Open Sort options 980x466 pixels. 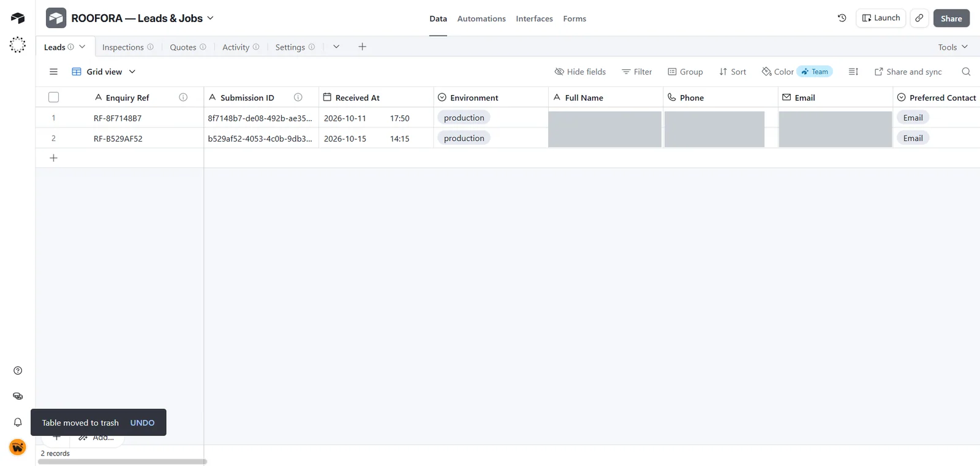733,72
